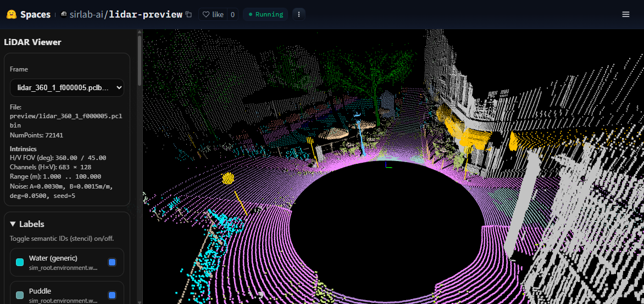Toggle the Water (generic) label checkbox
This screenshot has height=304, width=644.
112,262
